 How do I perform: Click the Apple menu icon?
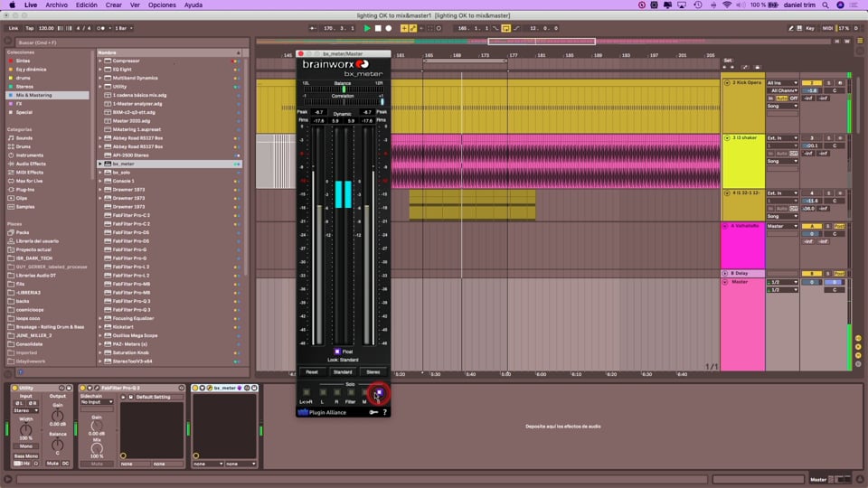click(12, 5)
